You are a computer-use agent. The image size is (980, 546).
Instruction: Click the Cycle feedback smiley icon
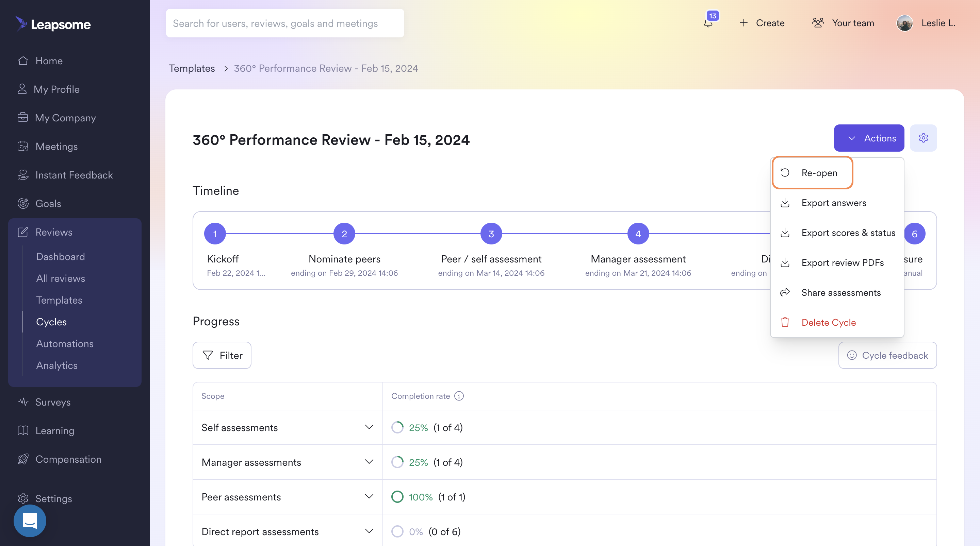tap(852, 355)
